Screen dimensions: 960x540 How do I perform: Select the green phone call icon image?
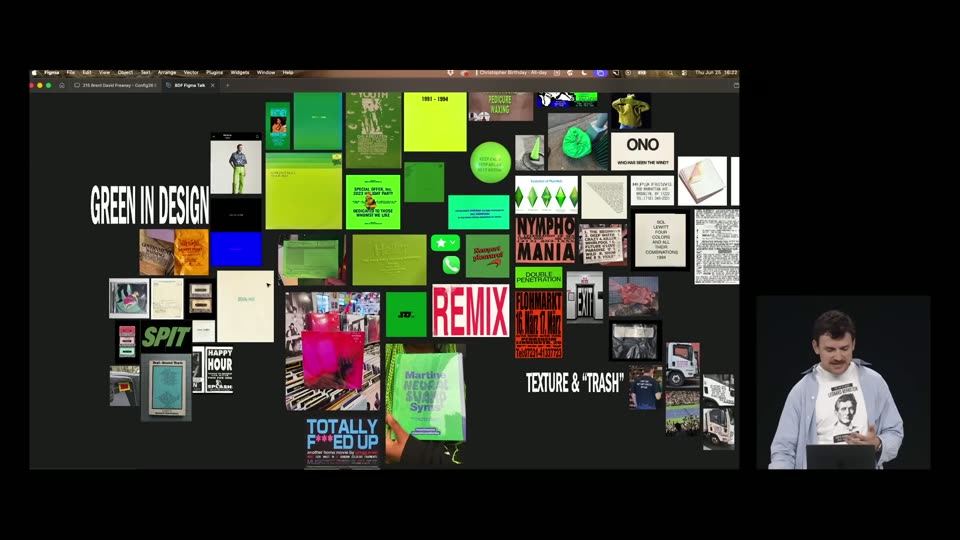tap(451, 264)
